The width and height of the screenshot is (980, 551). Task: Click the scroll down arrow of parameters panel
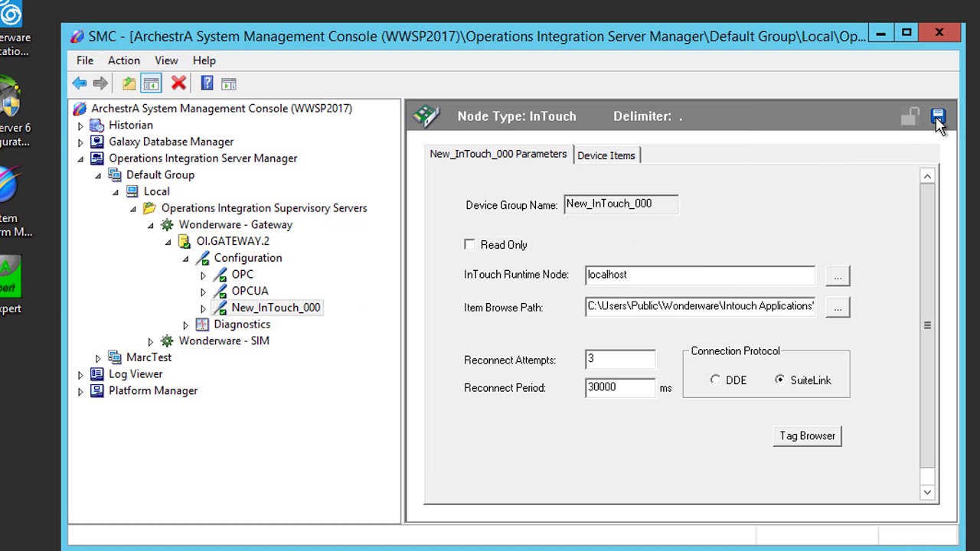point(927,493)
